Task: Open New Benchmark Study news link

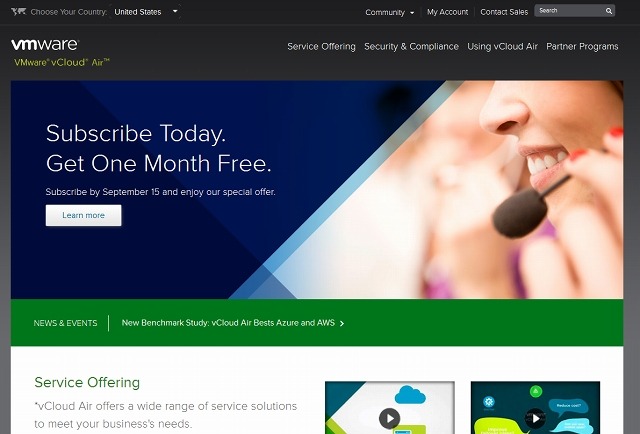Action: pos(228,323)
